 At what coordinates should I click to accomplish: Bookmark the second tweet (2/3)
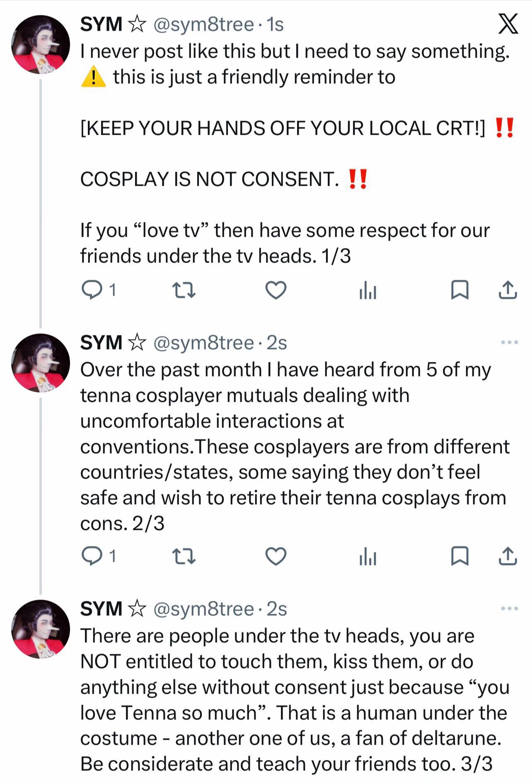[459, 556]
